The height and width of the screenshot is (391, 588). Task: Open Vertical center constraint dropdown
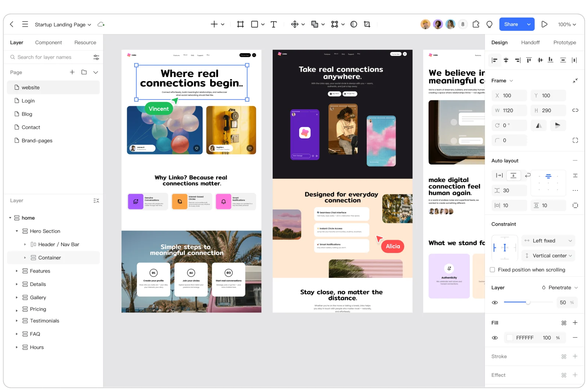(548, 256)
